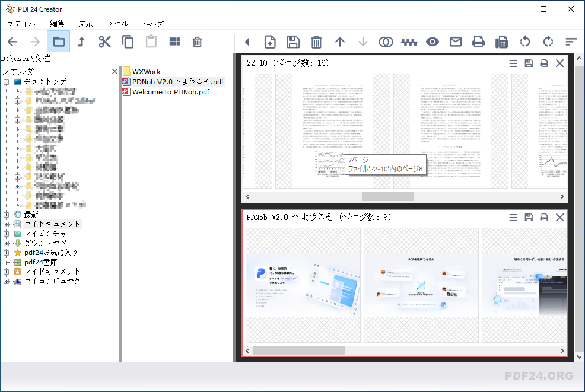
Task: Navigate up one folder level
Action: click(81, 42)
